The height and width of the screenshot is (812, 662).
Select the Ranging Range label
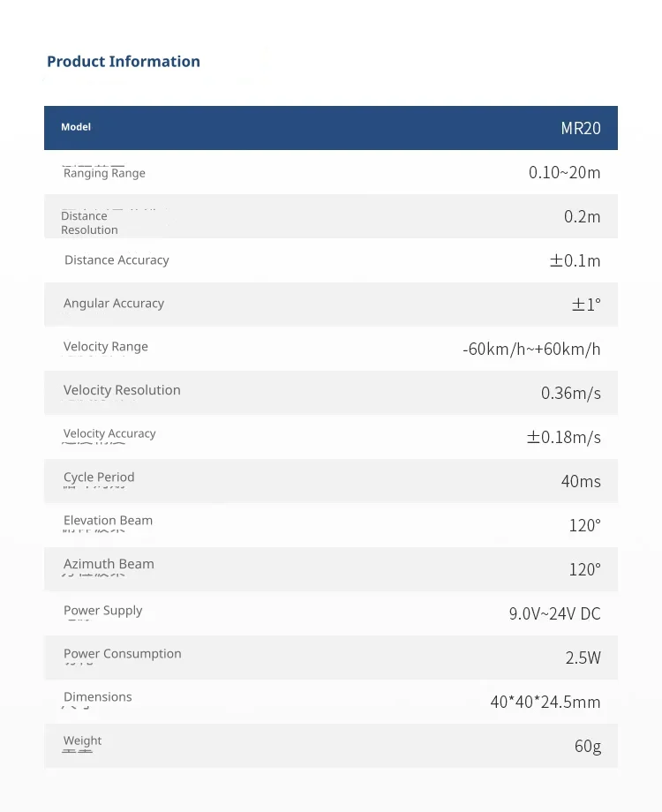tap(104, 173)
